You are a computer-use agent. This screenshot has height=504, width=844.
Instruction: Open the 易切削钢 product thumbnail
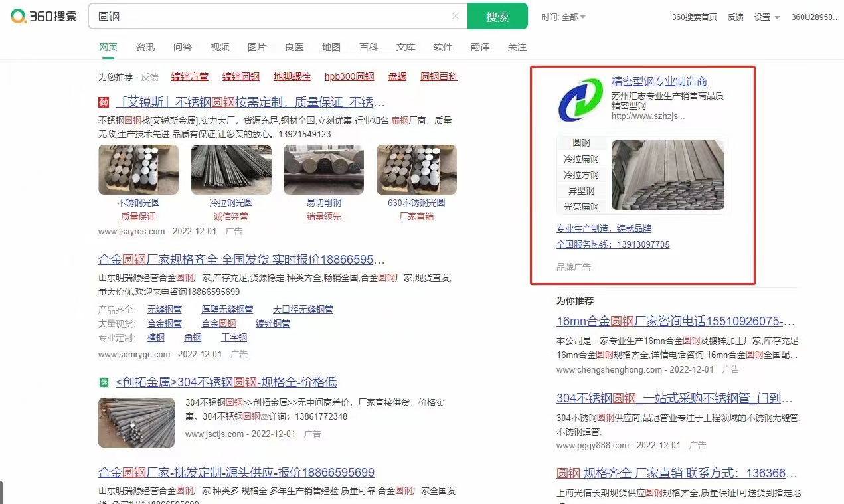323,169
